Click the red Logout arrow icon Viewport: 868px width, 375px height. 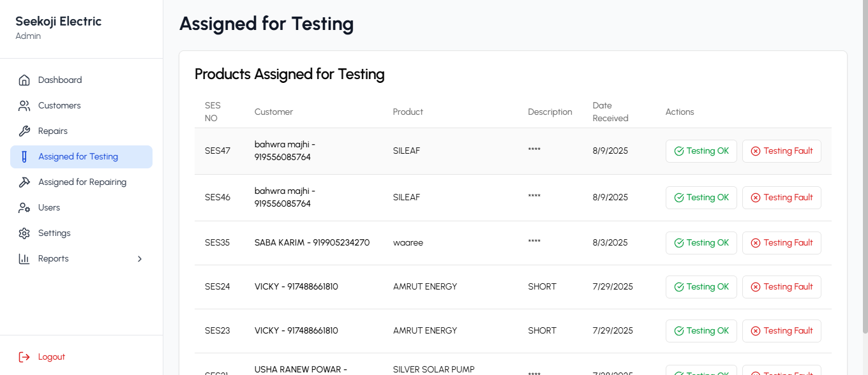(24, 357)
